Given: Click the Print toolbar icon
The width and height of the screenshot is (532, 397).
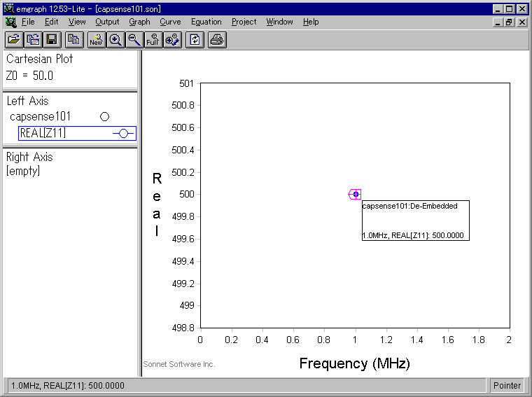Looking at the screenshot, I should click(217, 40).
